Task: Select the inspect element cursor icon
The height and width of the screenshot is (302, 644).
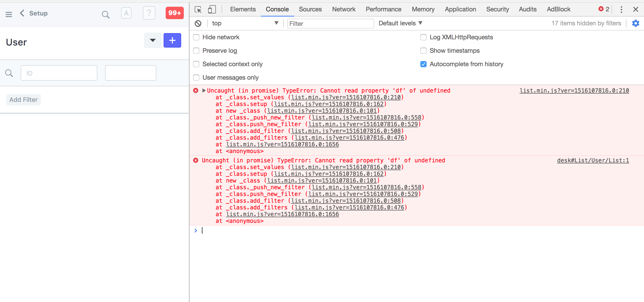Action: click(198, 9)
